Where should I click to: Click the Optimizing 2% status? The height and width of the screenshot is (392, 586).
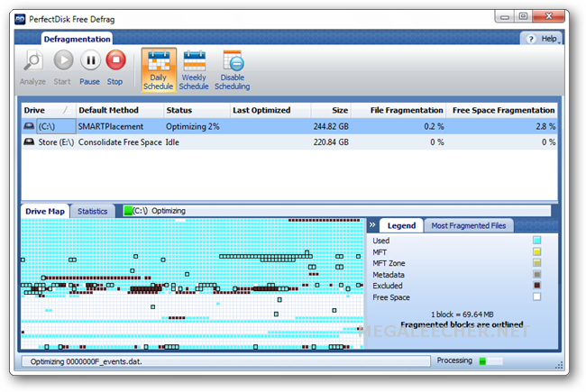point(192,127)
